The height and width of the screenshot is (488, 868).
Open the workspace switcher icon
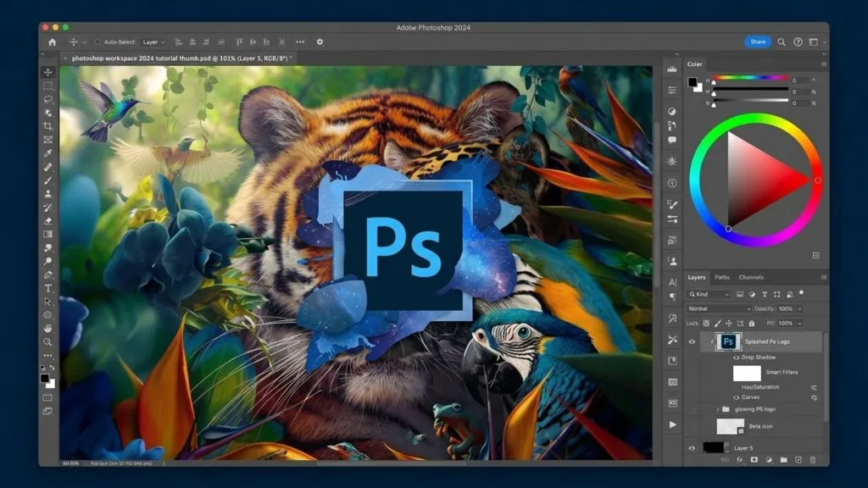[x=813, y=42]
